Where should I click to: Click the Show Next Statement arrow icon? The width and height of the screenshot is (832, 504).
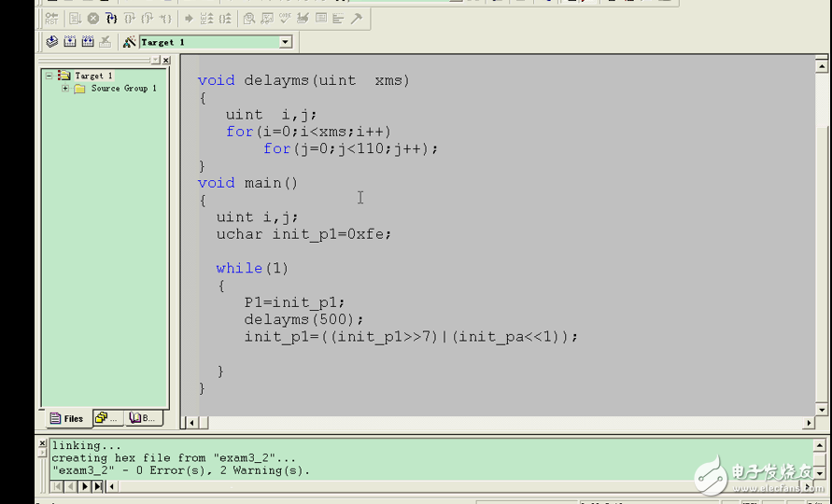[189, 19]
